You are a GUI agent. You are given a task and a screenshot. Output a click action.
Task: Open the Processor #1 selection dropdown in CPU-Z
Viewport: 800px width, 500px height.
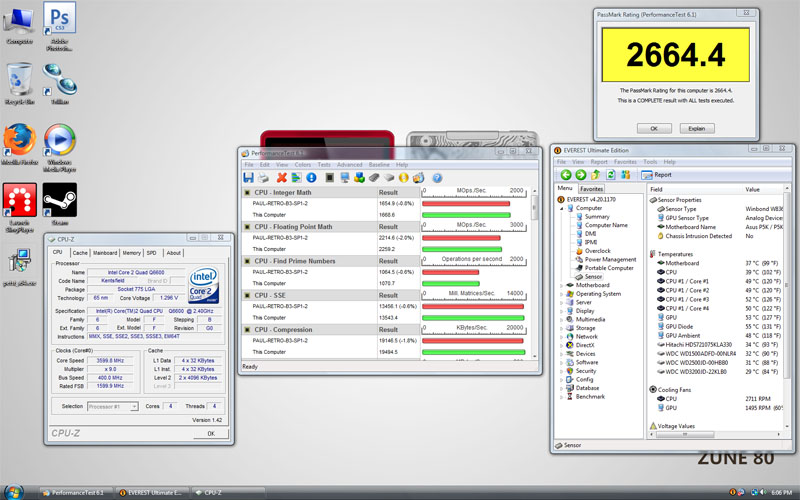113,407
